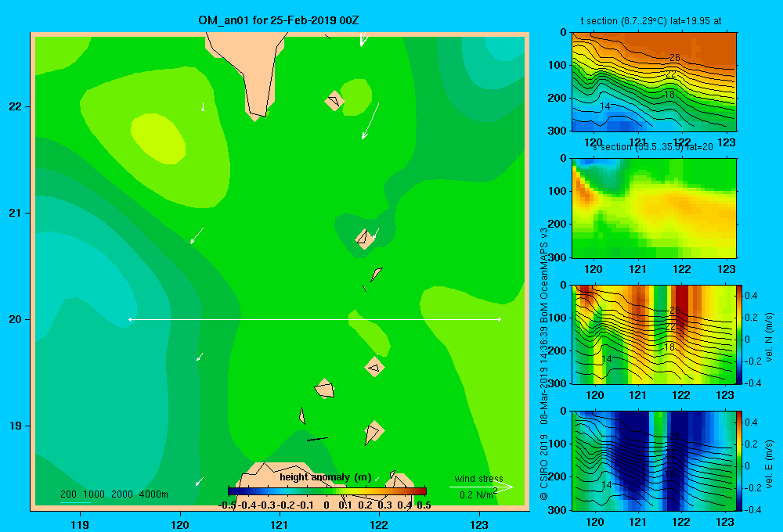Click east endpoint of white transect line
The image size is (783, 532).
tap(499, 319)
